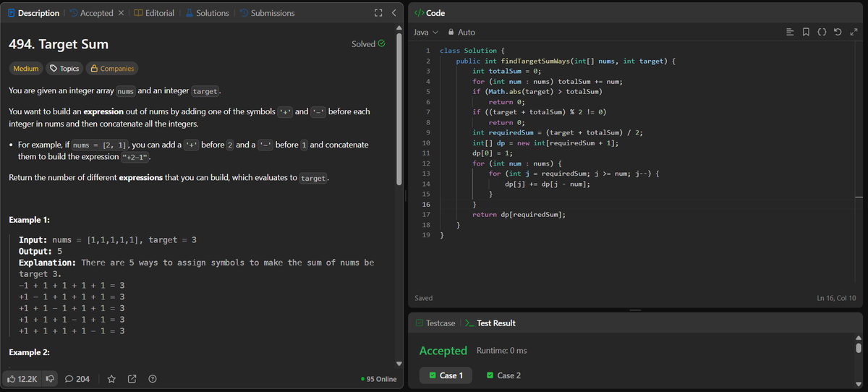This screenshot has height=392, width=868.
Task: Select Case 1 result
Action: 446,375
